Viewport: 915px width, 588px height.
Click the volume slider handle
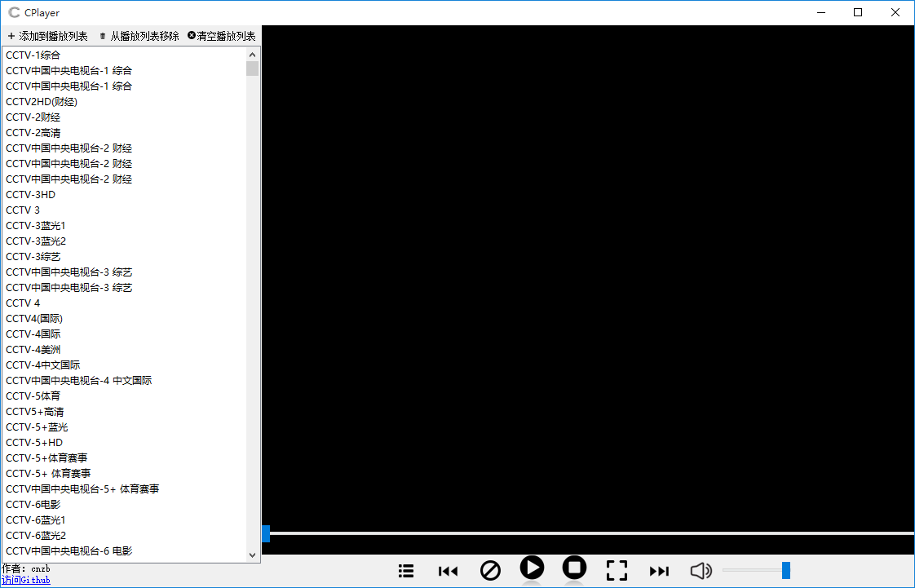(x=786, y=570)
